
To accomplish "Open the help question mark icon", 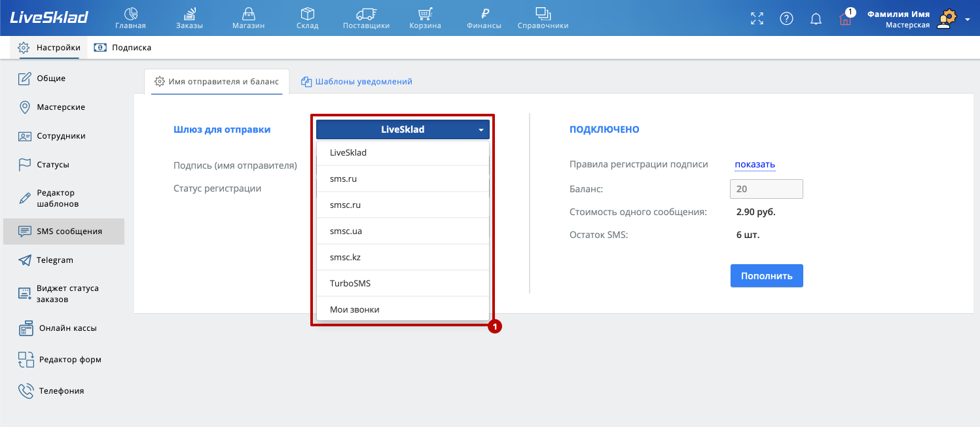I will point(787,18).
